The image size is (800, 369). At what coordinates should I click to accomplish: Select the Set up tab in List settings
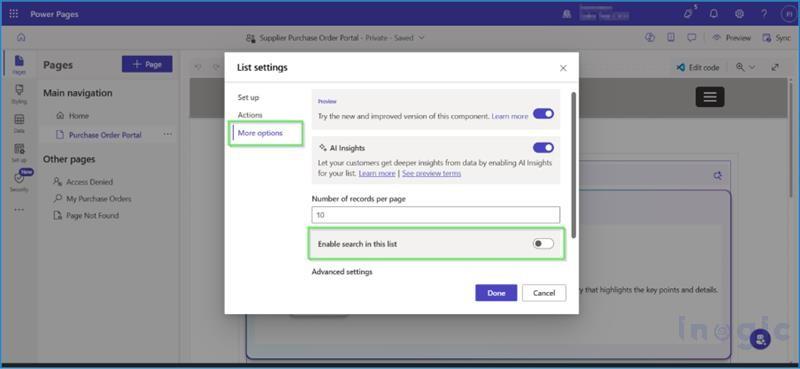point(248,97)
